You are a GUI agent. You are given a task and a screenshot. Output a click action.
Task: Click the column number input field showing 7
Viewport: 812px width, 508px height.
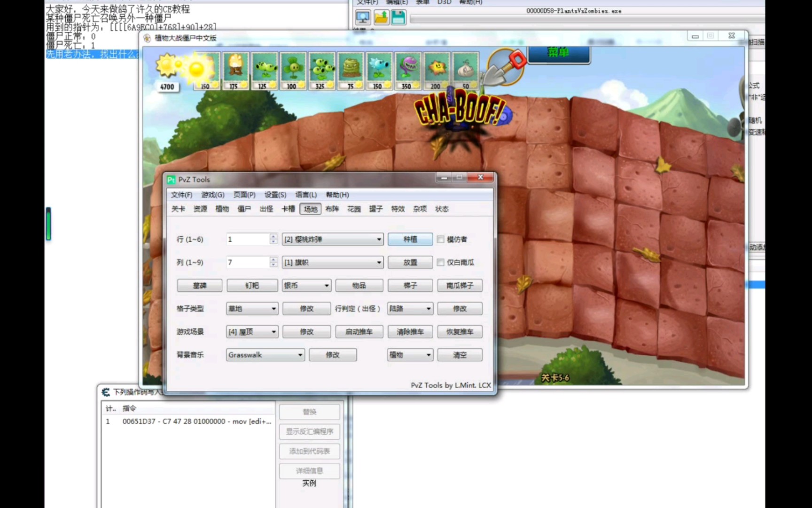(248, 262)
